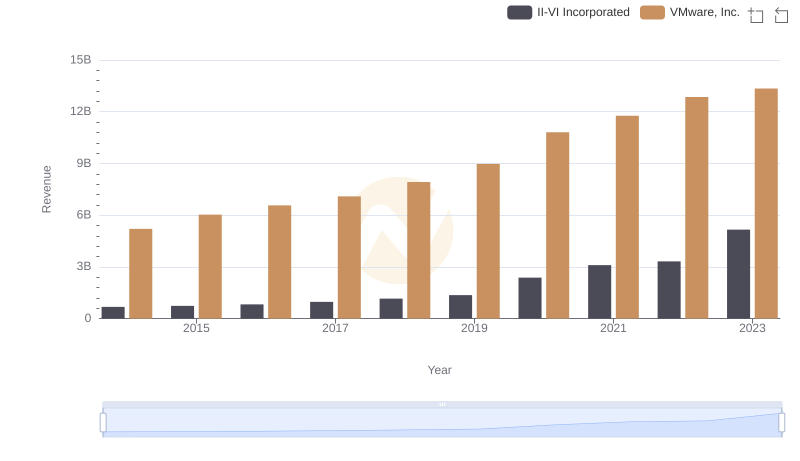Click the 6B y-axis label
This screenshot has height=461, width=800.
[84, 215]
